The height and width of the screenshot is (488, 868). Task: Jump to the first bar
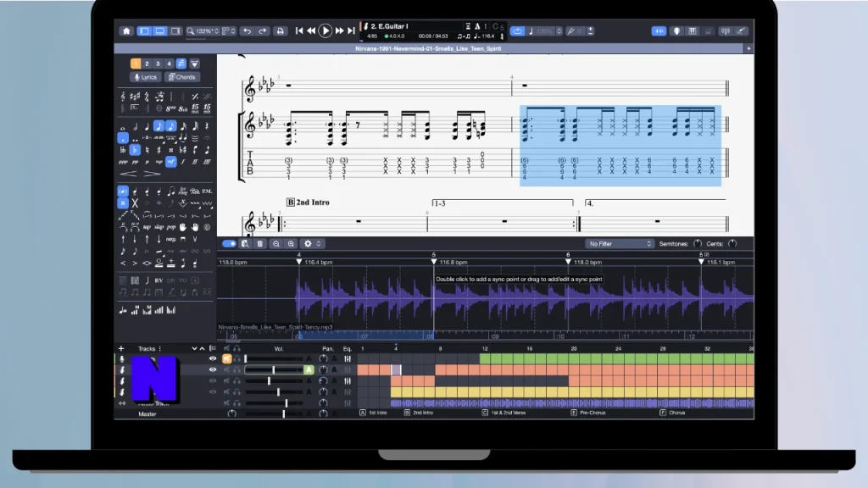299,31
